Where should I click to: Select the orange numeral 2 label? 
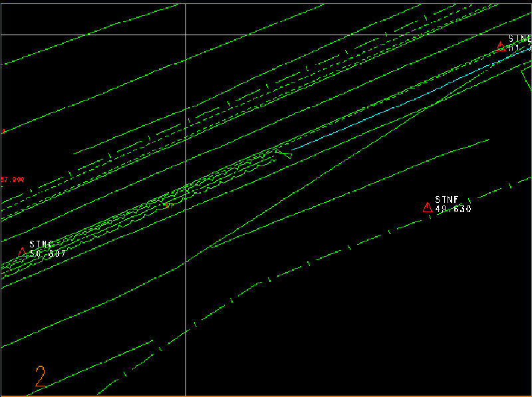point(41,376)
